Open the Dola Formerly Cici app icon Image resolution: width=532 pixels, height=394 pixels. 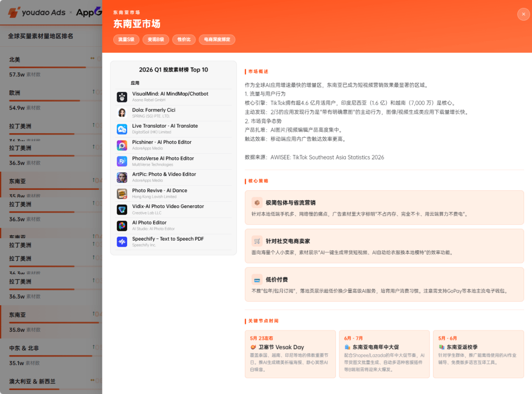point(122,113)
